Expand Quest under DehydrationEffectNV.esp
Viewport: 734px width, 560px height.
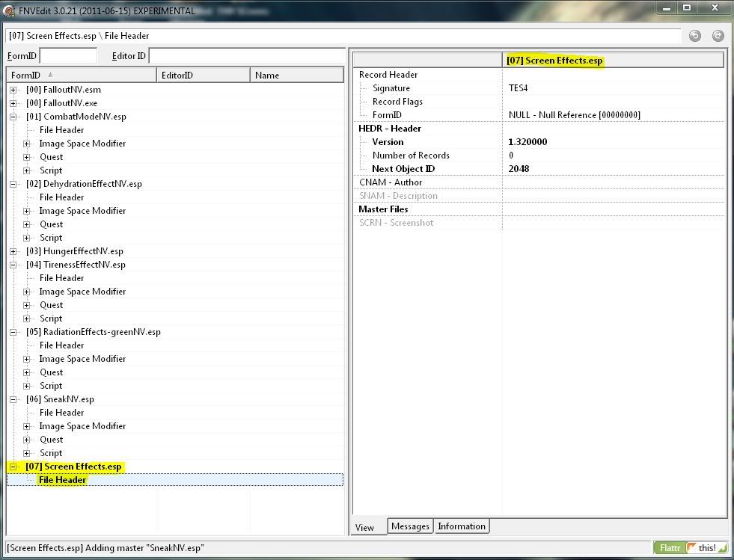pyautogui.click(x=27, y=224)
